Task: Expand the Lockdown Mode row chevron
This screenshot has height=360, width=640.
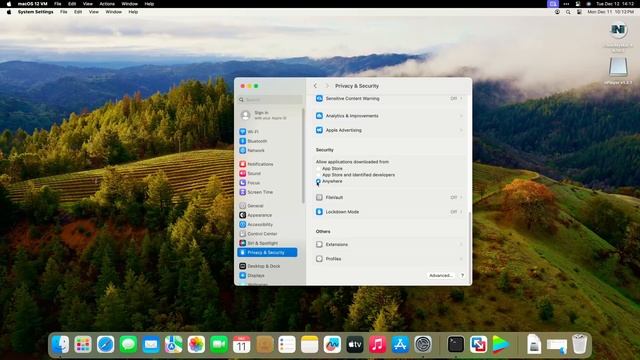Action: 462,212
